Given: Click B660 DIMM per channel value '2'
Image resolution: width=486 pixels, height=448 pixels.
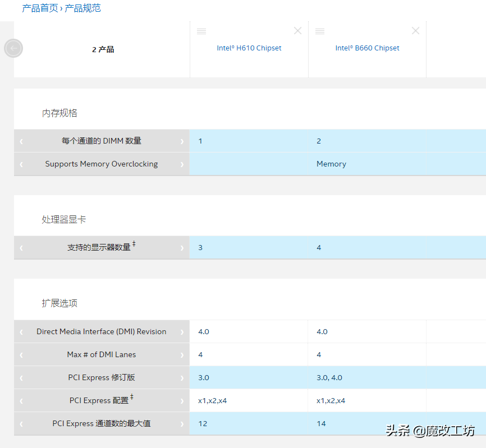Looking at the screenshot, I should 319,141.
